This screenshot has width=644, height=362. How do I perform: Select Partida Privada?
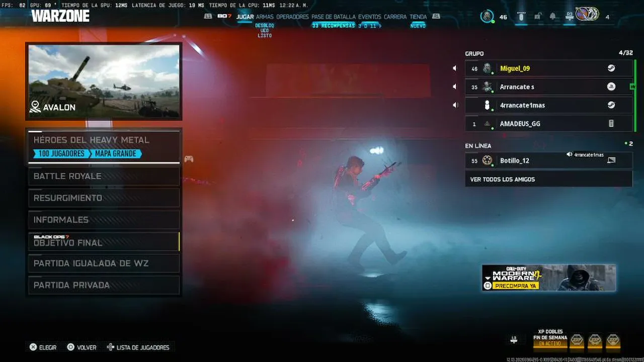[x=104, y=285]
